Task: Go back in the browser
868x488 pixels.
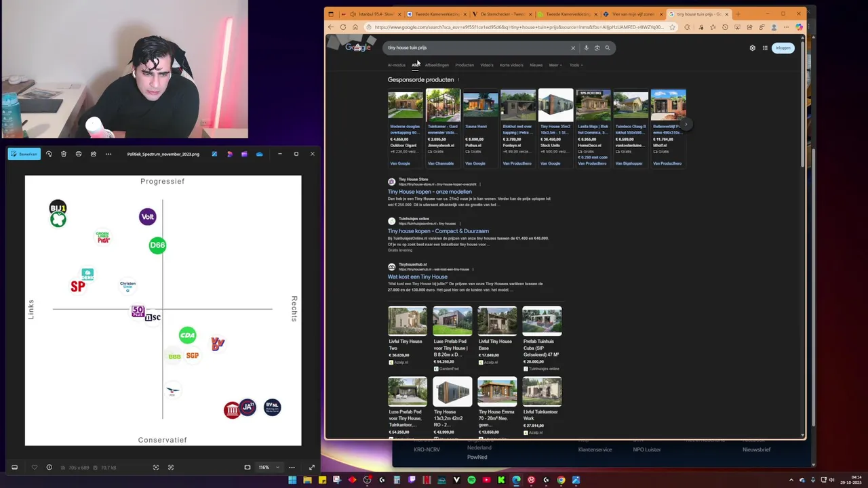Action: click(331, 27)
